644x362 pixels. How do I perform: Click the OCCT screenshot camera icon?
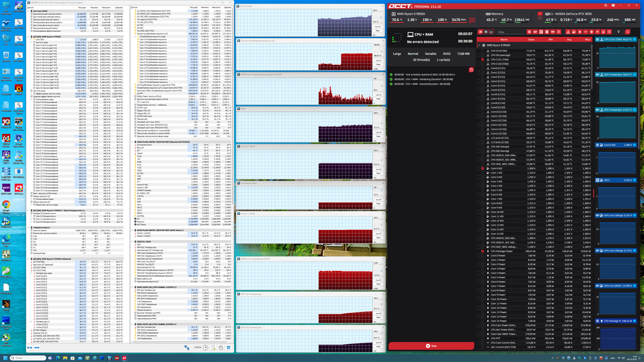coord(613,5)
